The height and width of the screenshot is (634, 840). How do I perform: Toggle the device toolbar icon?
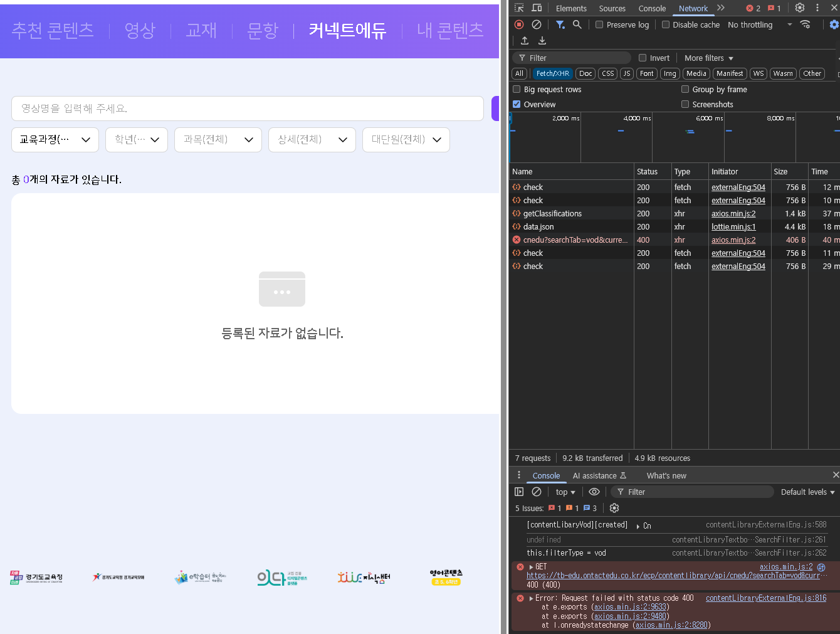[537, 8]
